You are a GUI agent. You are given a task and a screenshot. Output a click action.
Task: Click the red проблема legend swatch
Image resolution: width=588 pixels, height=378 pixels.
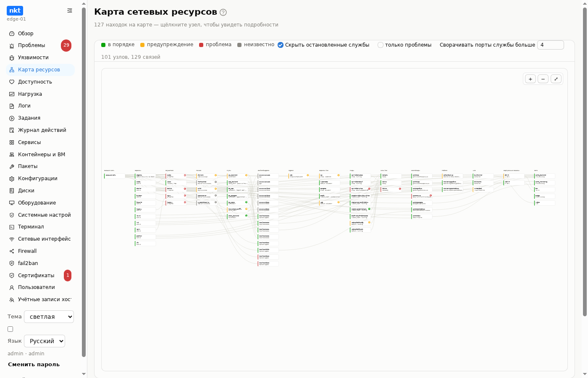(x=201, y=45)
